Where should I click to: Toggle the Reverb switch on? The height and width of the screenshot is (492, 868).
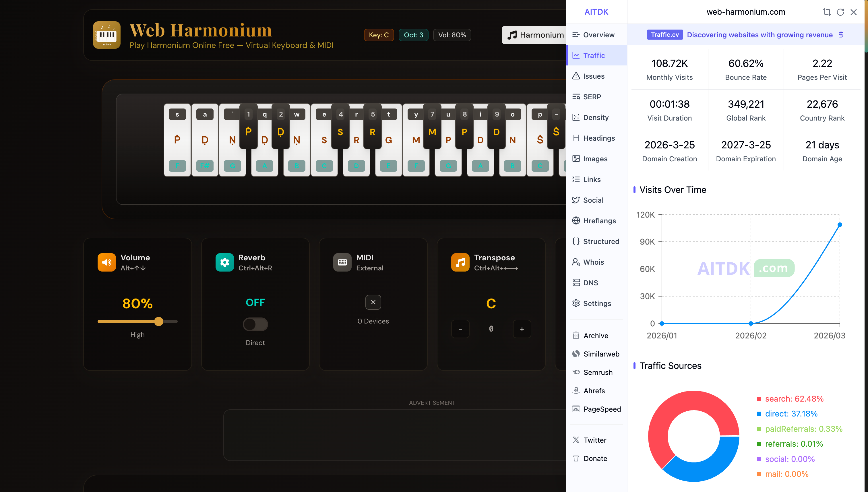[x=255, y=324]
